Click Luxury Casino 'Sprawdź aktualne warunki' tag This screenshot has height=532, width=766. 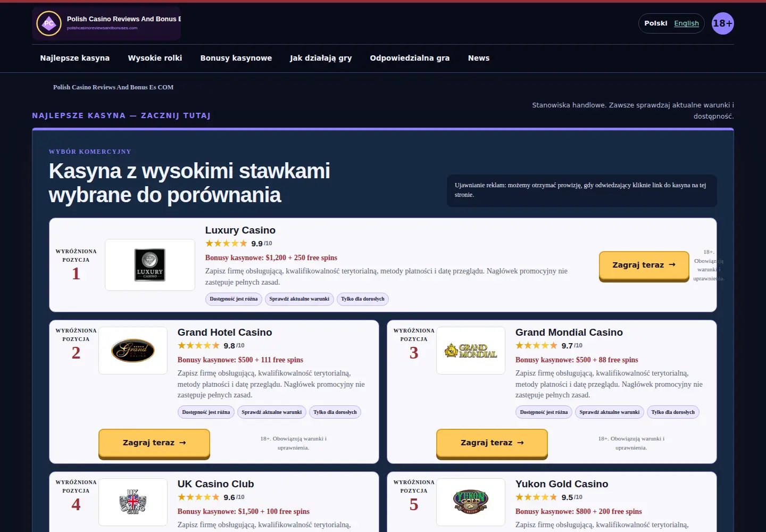(299, 299)
